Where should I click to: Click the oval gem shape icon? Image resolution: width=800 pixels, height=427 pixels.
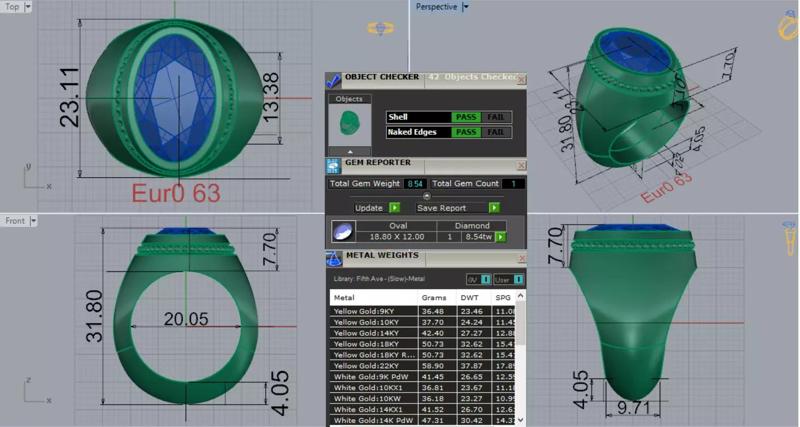coord(343,232)
